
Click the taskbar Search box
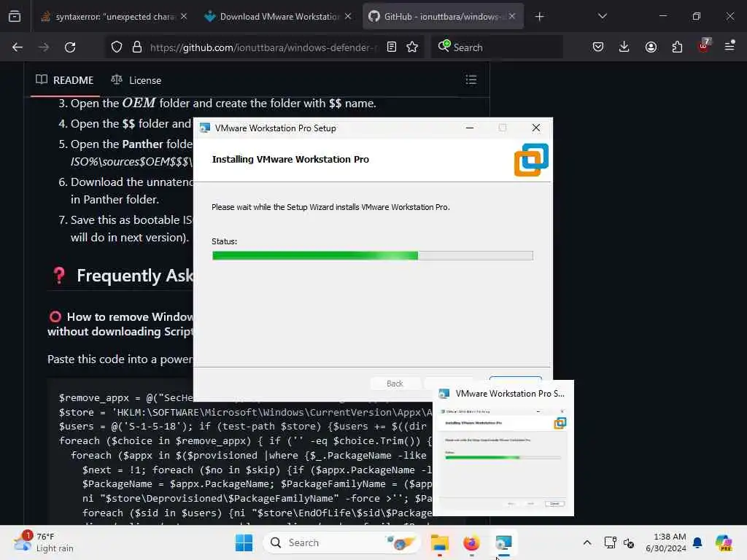pyautogui.click(x=341, y=542)
